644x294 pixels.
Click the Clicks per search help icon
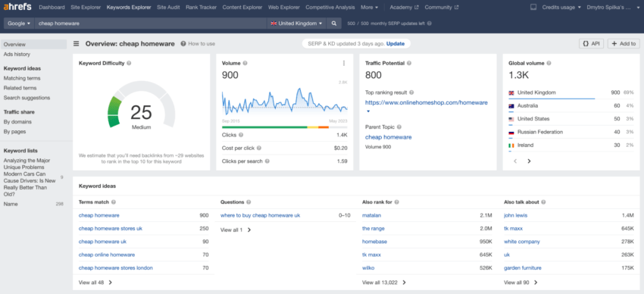[267, 161]
